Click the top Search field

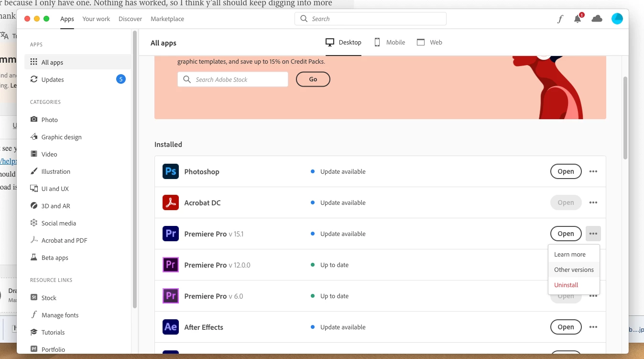[x=371, y=19]
